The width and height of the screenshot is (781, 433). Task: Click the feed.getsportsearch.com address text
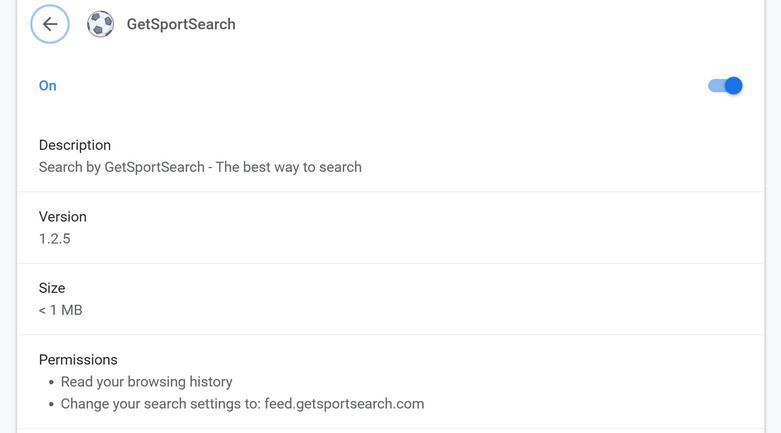344,404
